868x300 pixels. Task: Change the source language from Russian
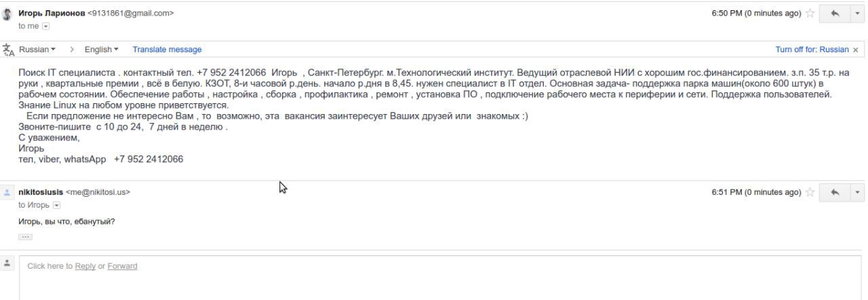pos(37,50)
